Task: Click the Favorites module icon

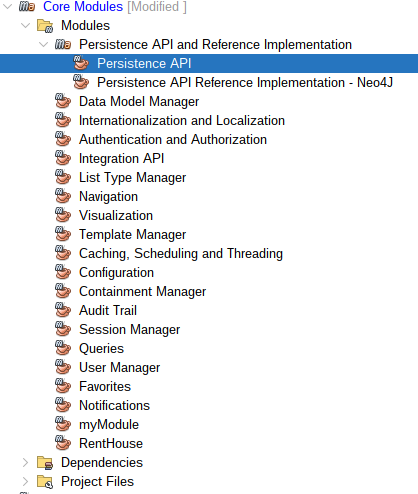Action: 63,386
